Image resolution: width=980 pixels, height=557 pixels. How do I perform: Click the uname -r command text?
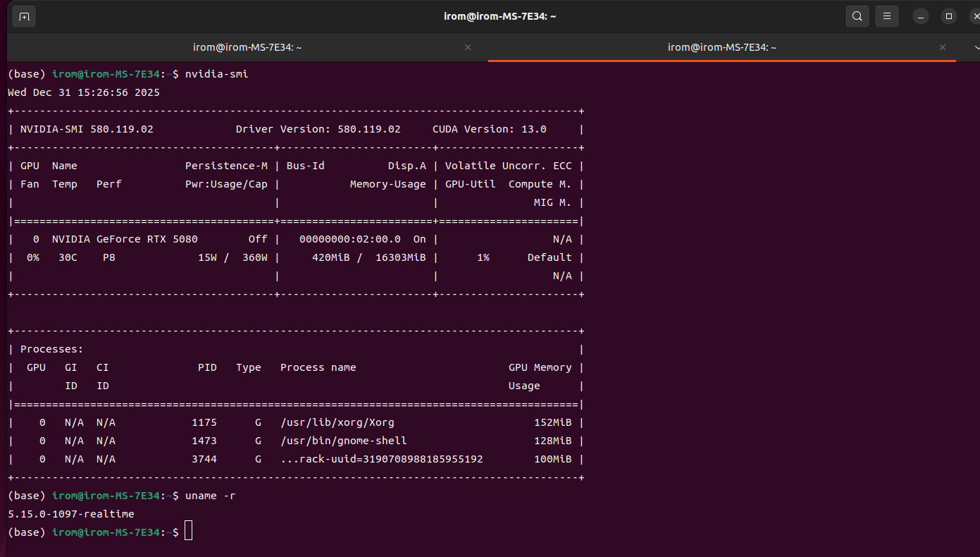click(x=211, y=496)
